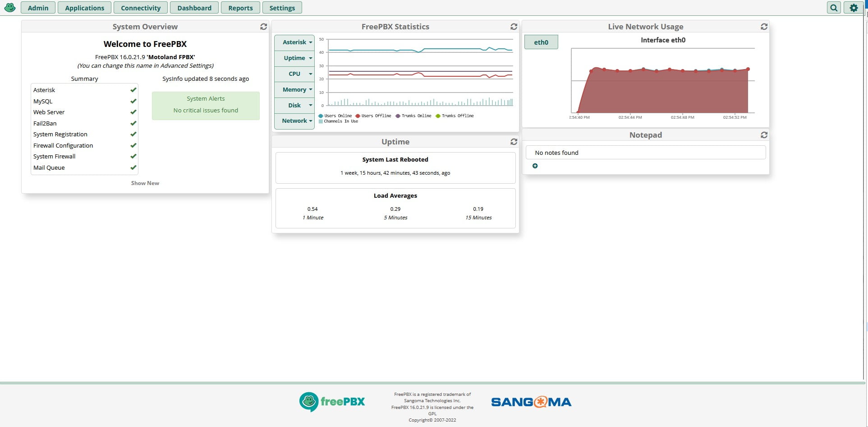Refresh the Uptime panel

(514, 142)
